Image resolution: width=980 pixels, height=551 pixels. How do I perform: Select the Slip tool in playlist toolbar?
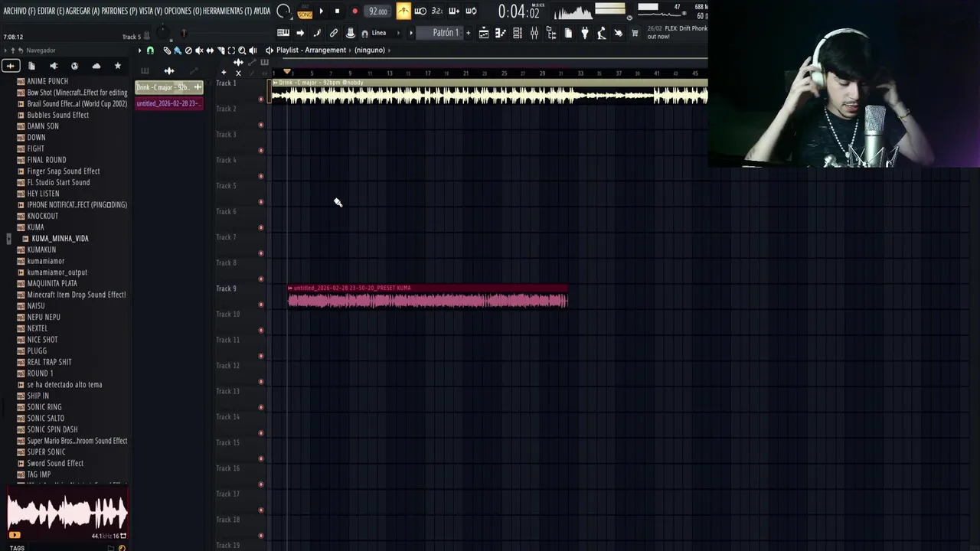(x=210, y=51)
